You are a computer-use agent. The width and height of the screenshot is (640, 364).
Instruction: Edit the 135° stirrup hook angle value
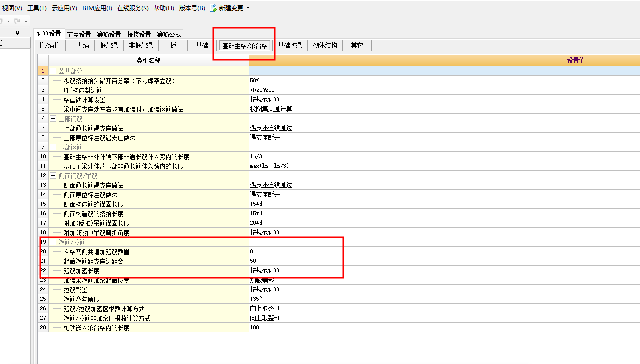tap(444, 299)
